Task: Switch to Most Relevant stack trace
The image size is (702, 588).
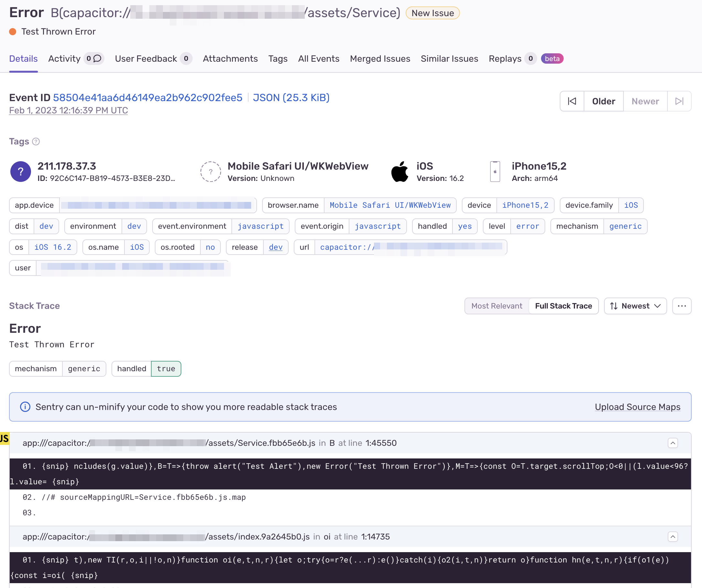Action: (497, 306)
